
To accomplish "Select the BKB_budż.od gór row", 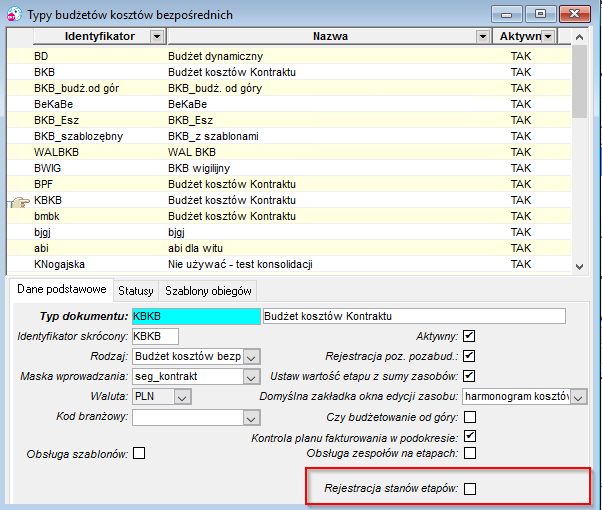I will click(289, 88).
